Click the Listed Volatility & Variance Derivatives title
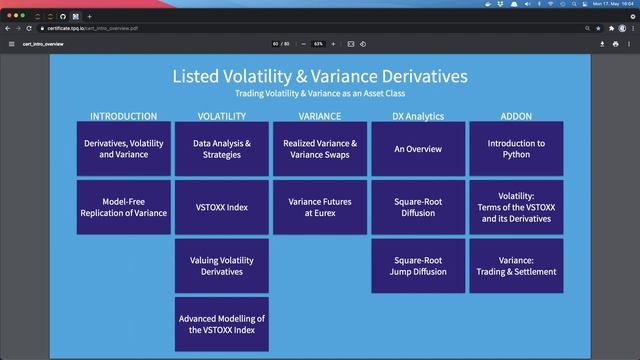The image size is (640, 360). tap(320, 76)
